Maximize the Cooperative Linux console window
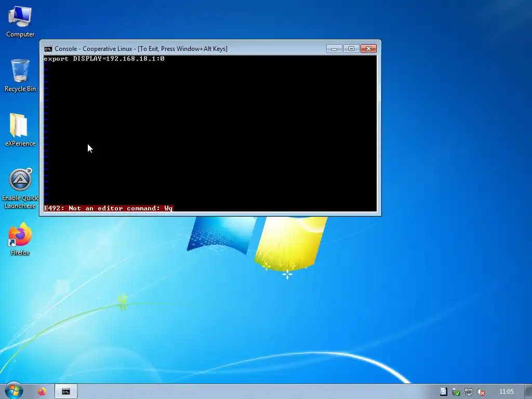The image size is (532, 399). [x=351, y=49]
